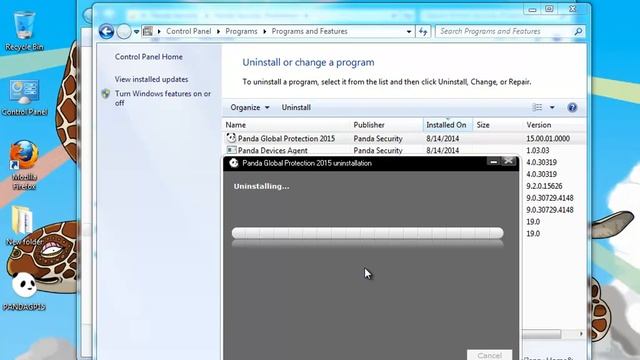
Task: Open help with the question mark icon
Action: [x=572, y=107]
